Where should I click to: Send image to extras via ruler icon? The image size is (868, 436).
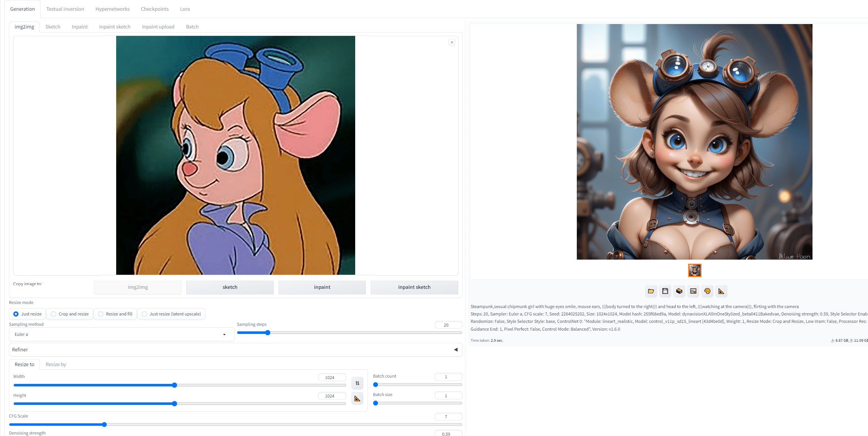[721, 291]
